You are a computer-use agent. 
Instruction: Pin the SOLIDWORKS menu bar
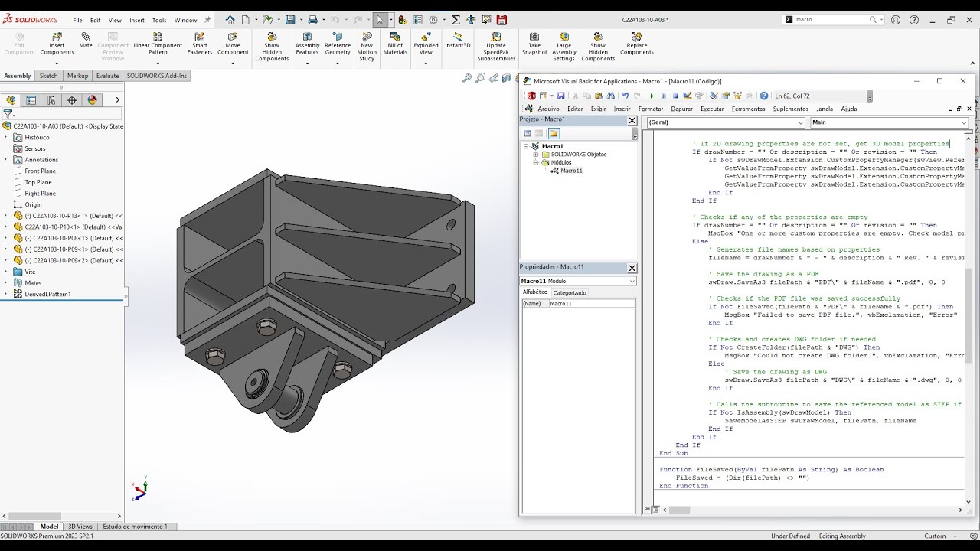tap(207, 20)
